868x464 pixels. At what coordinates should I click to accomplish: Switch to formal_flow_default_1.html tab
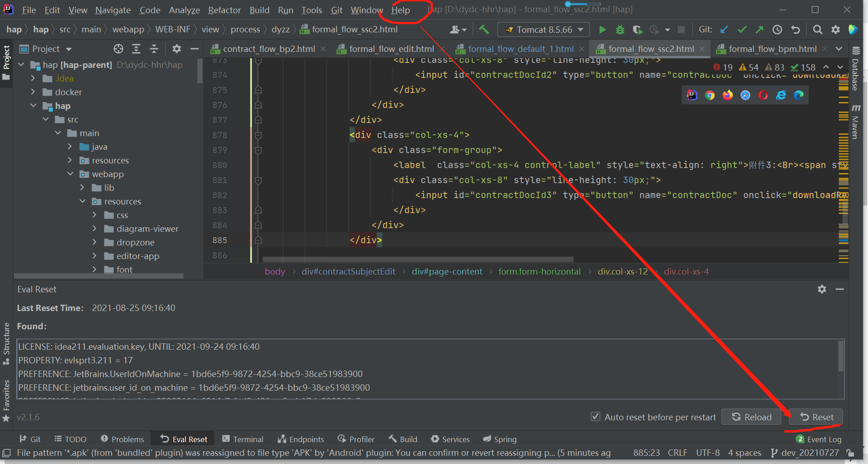520,49
